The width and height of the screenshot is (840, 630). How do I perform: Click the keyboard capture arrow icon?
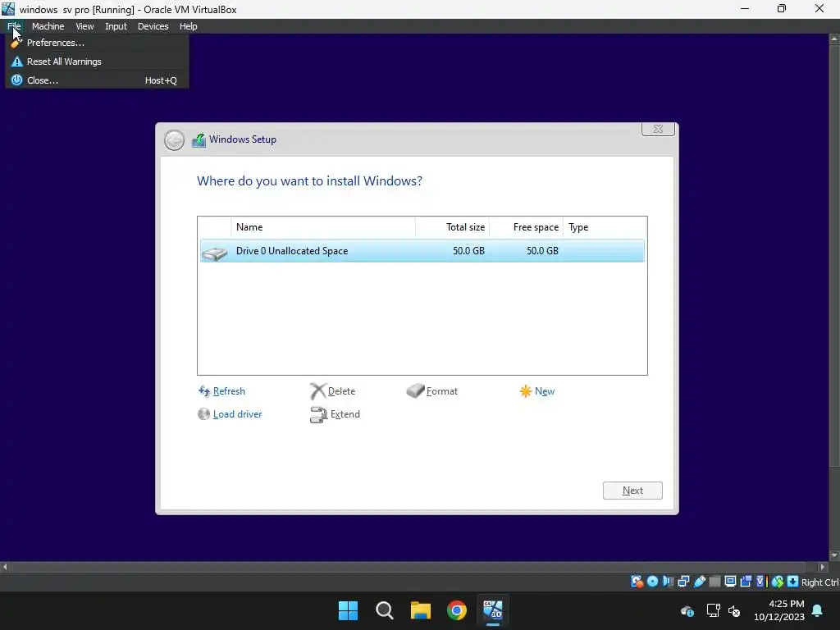[793, 582]
